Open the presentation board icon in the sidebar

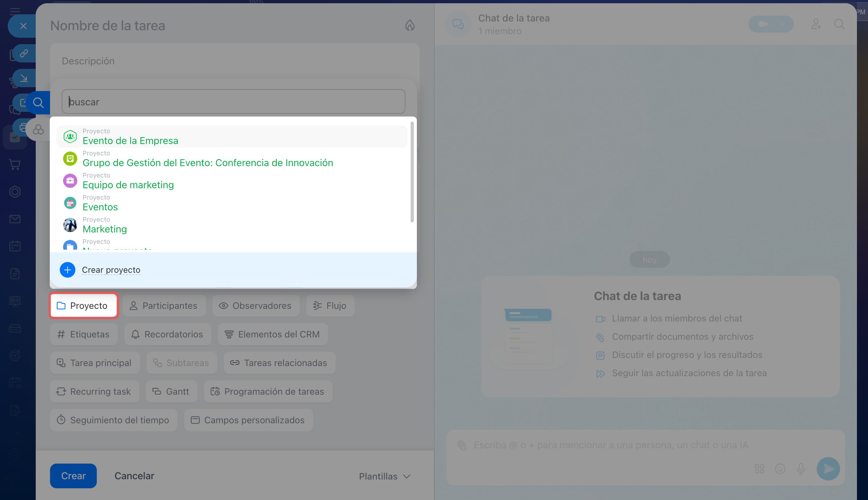[15, 301]
